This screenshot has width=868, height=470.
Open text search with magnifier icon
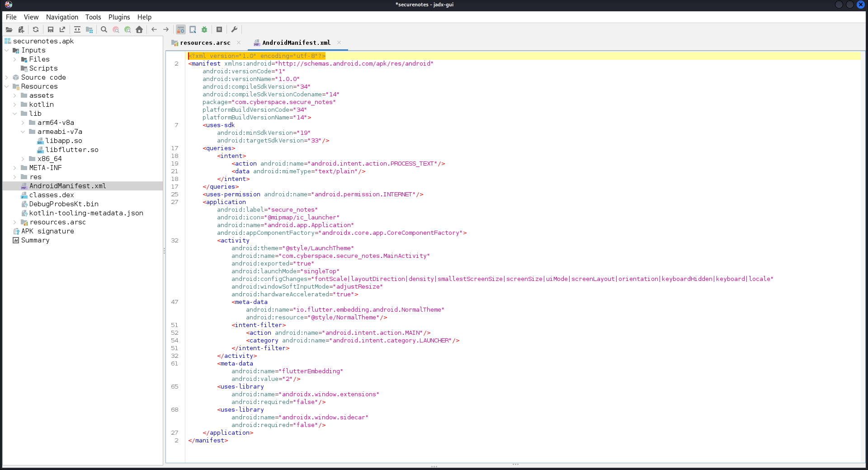(104, 29)
